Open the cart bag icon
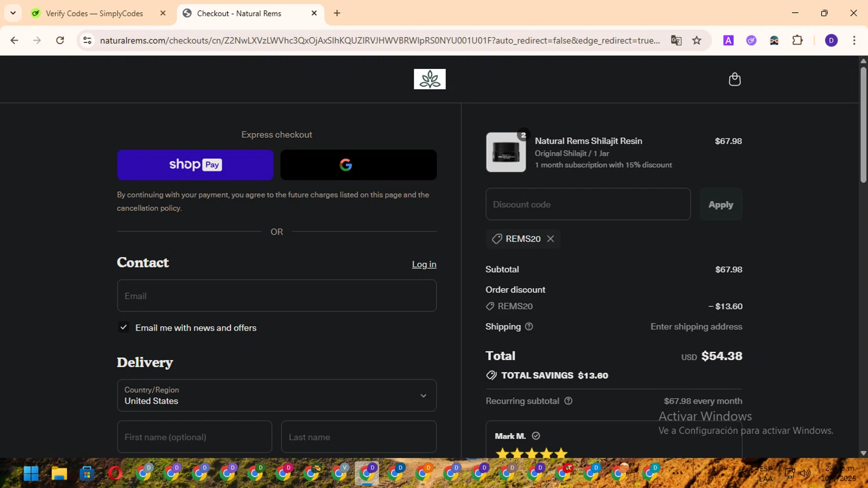The height and width of the screenshot is (488, 868). 734,79
